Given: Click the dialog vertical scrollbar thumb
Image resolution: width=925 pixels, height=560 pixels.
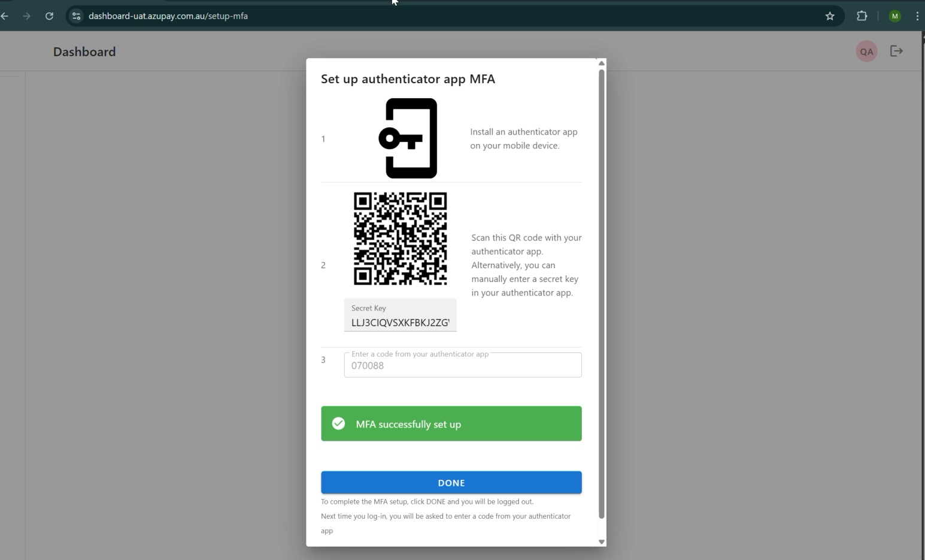Looking at the screenshot, I should click(x=602, y=294).
